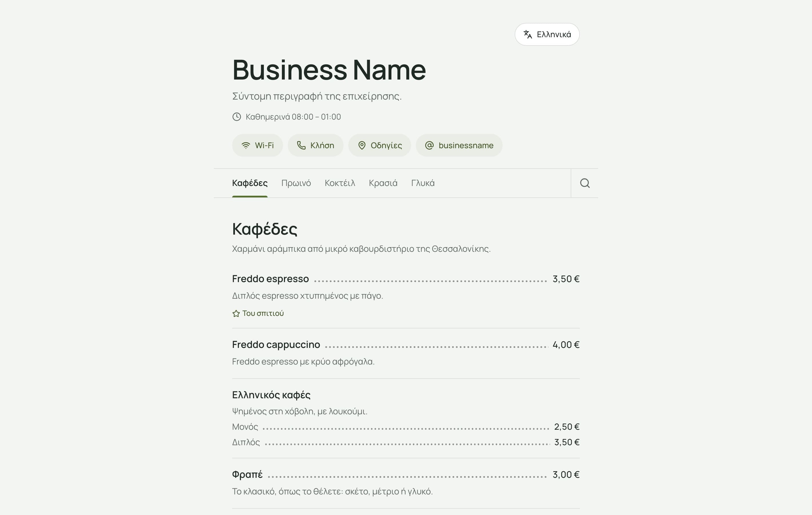Screen dimensions: 812x515
Task: Open the search magnifier icon
Action: coord(585,183)
